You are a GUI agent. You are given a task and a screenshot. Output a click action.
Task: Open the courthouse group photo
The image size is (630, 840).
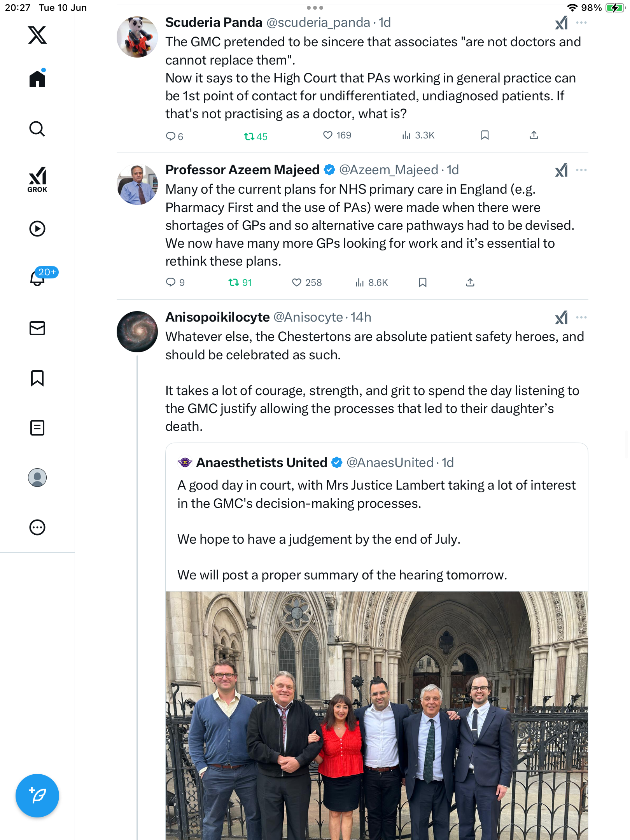pos(376,716)
